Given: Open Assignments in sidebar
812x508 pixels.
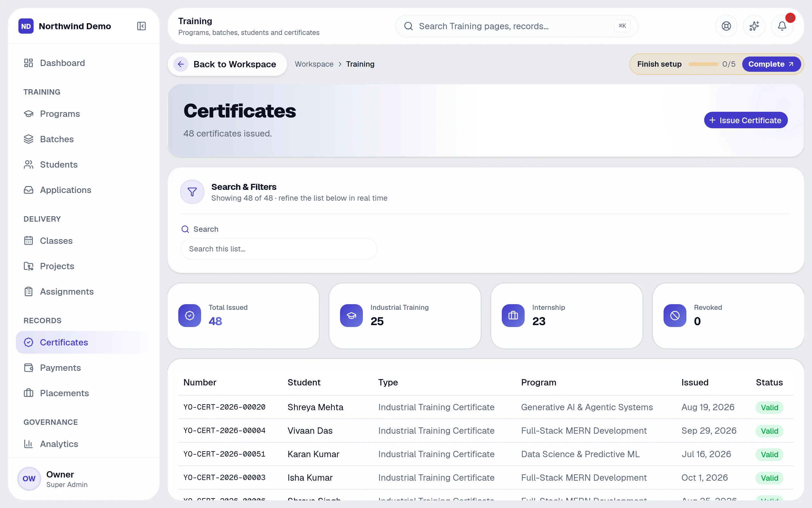Looking at the screenshot, I should tap(83, 292).
